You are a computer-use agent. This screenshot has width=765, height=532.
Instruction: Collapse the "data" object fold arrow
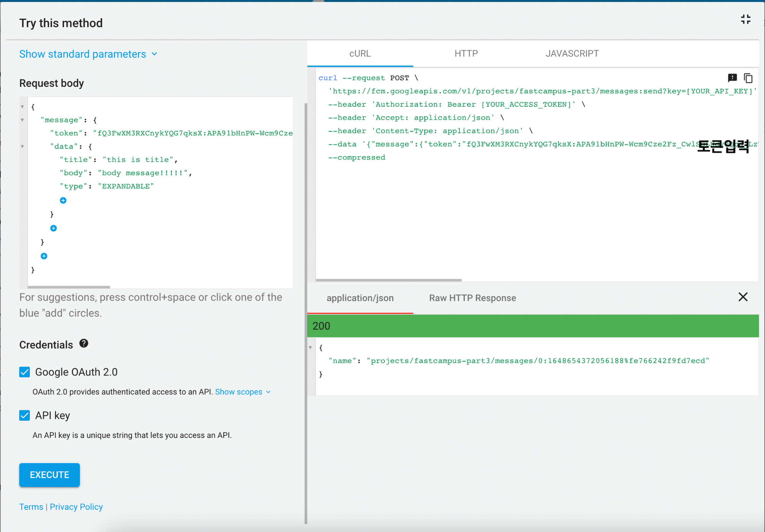23,146
